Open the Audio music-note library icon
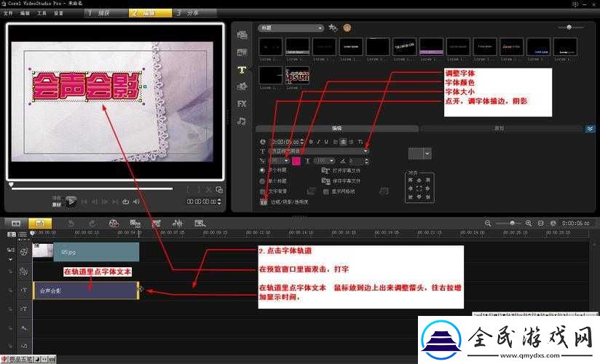 tap(242, 122)
